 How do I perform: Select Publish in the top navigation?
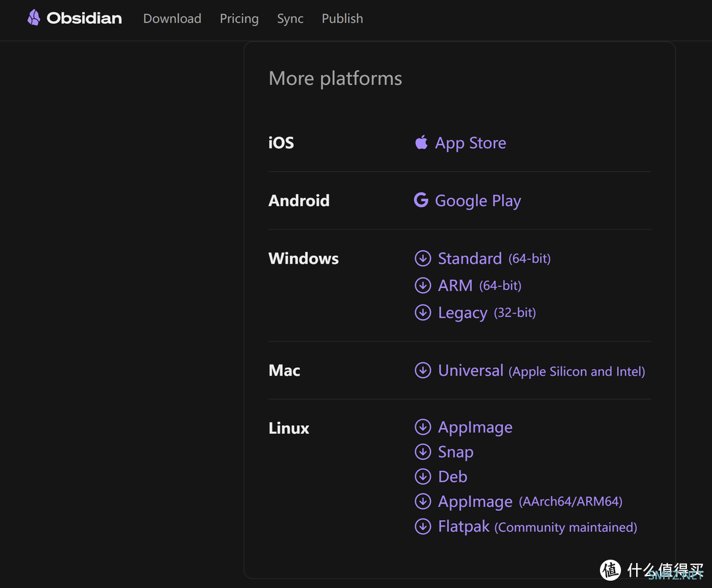pos(342,18)
